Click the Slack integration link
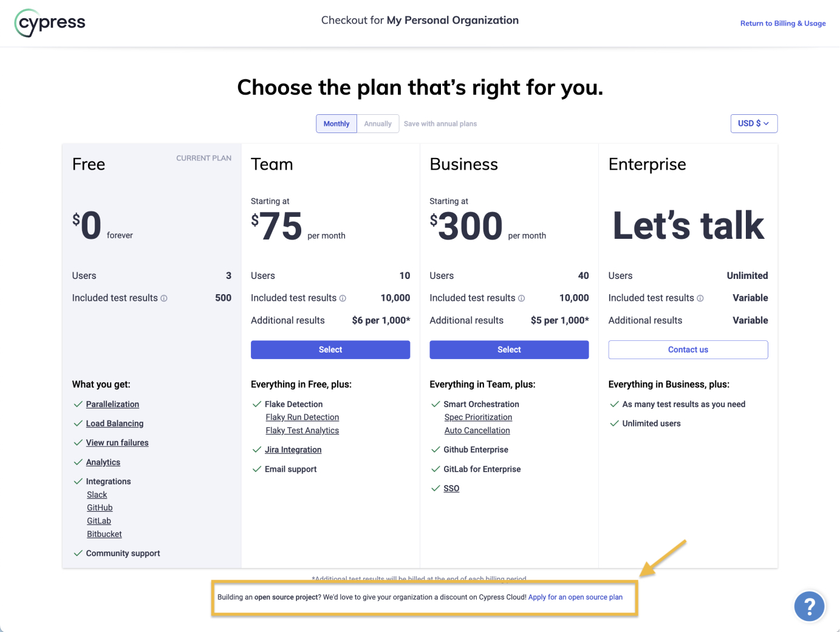Image resolution: width=840 pixels, height=632 pixels. [97, 495]
